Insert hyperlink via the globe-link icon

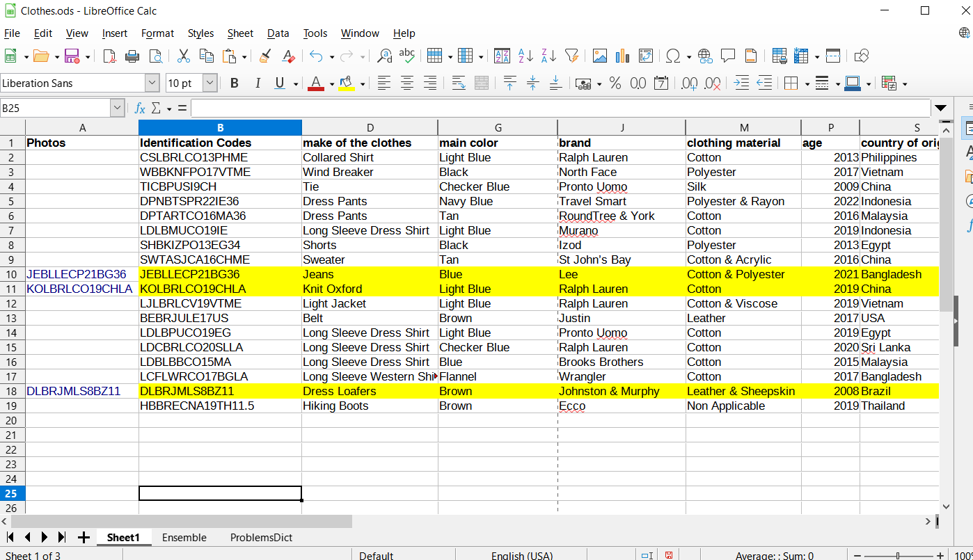coord(705,56)
